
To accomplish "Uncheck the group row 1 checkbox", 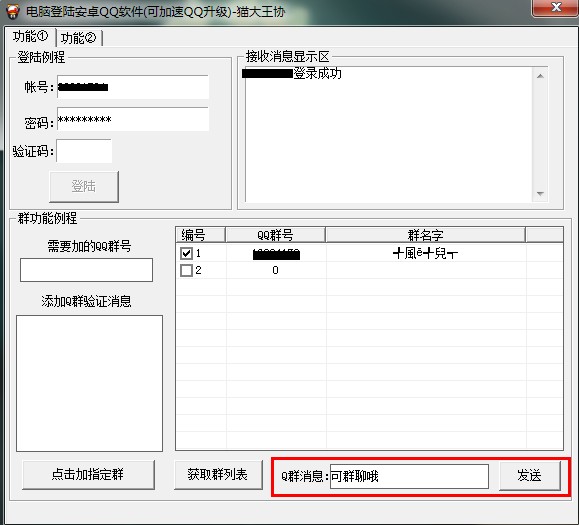I will (186, 253).
